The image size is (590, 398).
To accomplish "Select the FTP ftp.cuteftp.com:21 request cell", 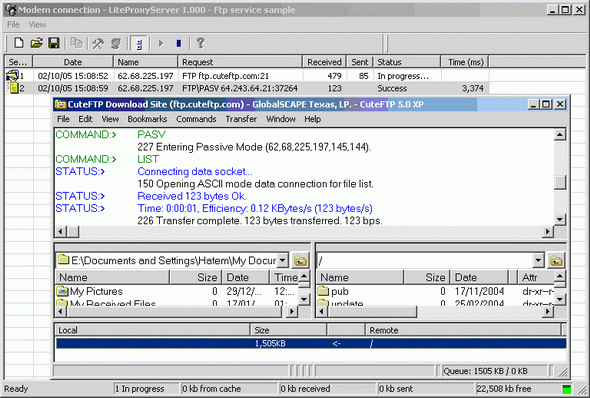I will [226, 76].
